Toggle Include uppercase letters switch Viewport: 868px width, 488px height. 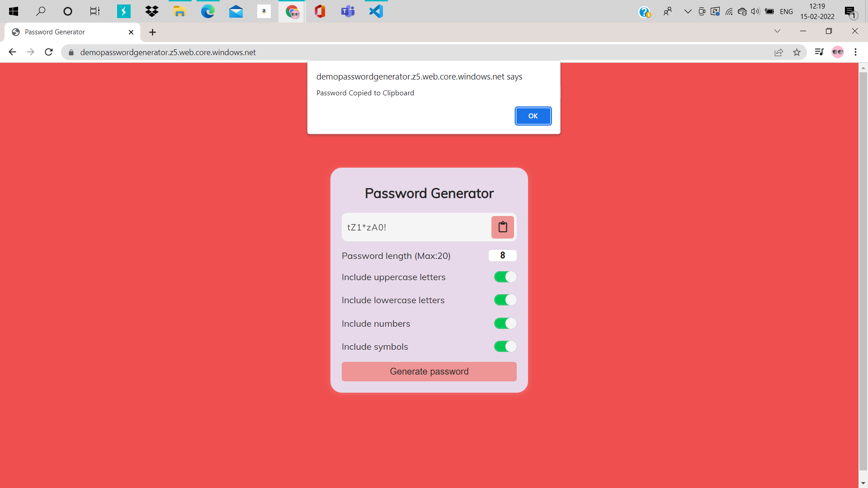point(505,277)
